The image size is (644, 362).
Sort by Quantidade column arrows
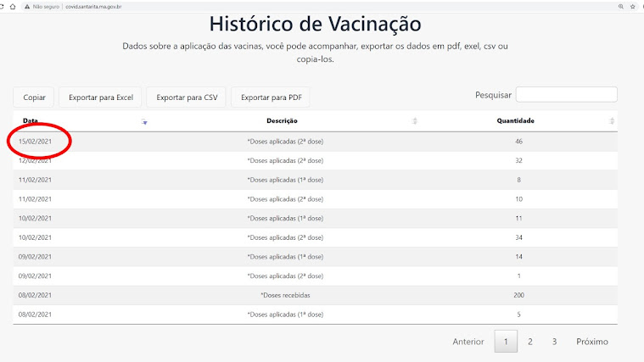pyautogui.click(x=612, y=120)
